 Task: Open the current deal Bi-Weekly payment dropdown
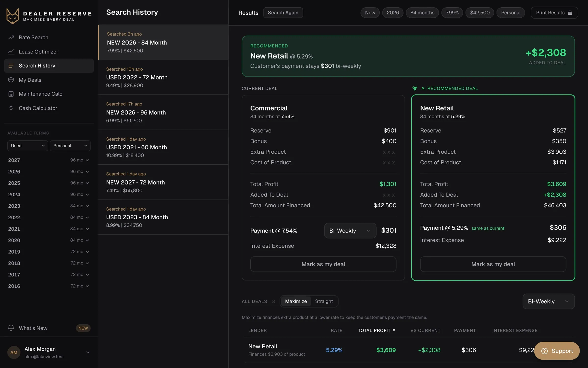point(350,231)
